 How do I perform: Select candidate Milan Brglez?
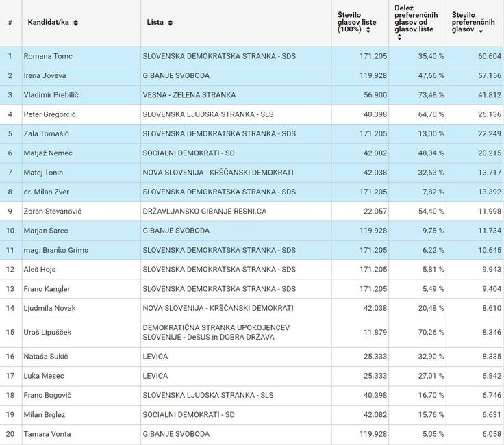44,414
